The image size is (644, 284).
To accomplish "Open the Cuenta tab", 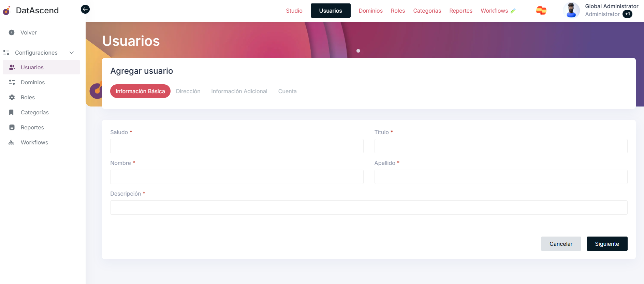I will coord(287,91).
